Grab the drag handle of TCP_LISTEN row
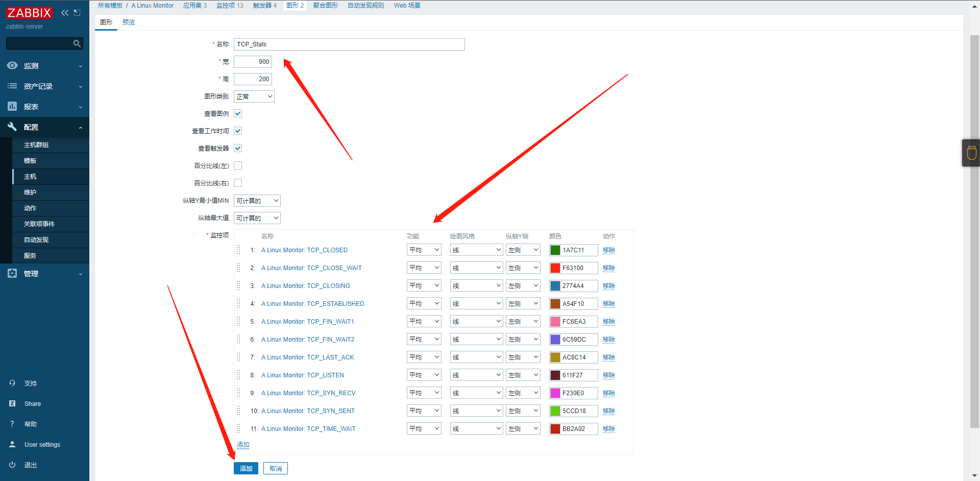Screen dimensions: 980x481 tap(238, 375)
